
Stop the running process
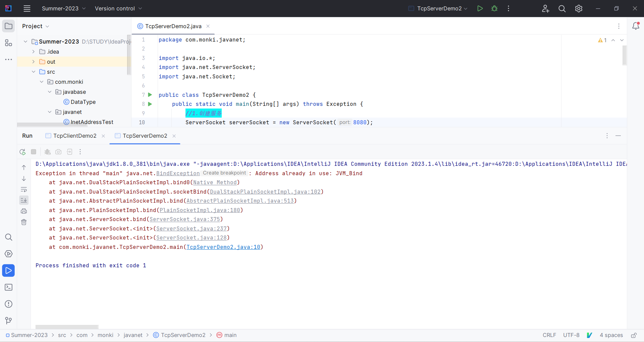[34, 152]
